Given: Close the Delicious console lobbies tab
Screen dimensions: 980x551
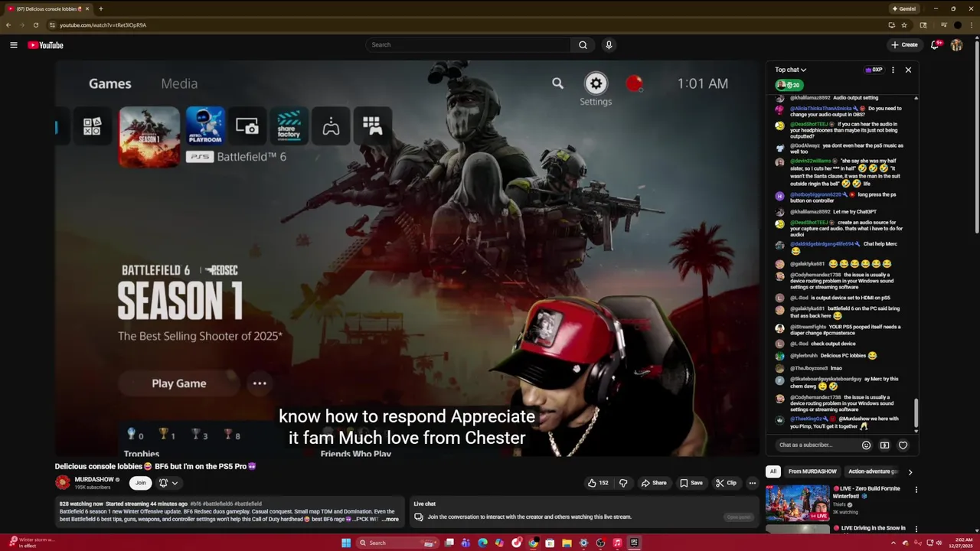Looking at the screenshot, I should coord(87,9).
